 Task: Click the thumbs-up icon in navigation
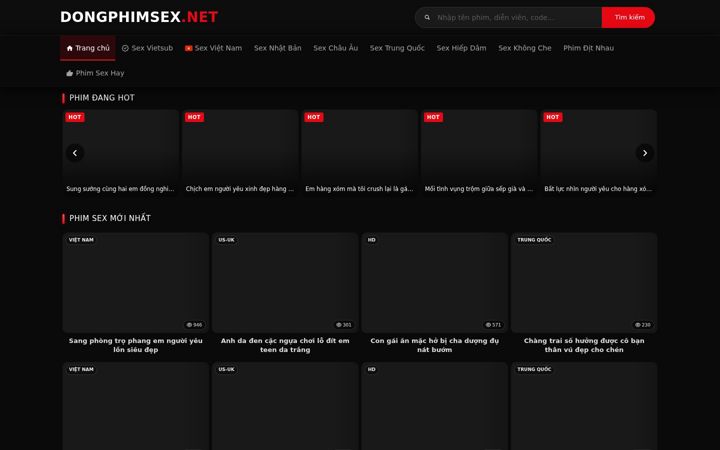(69, 73)
